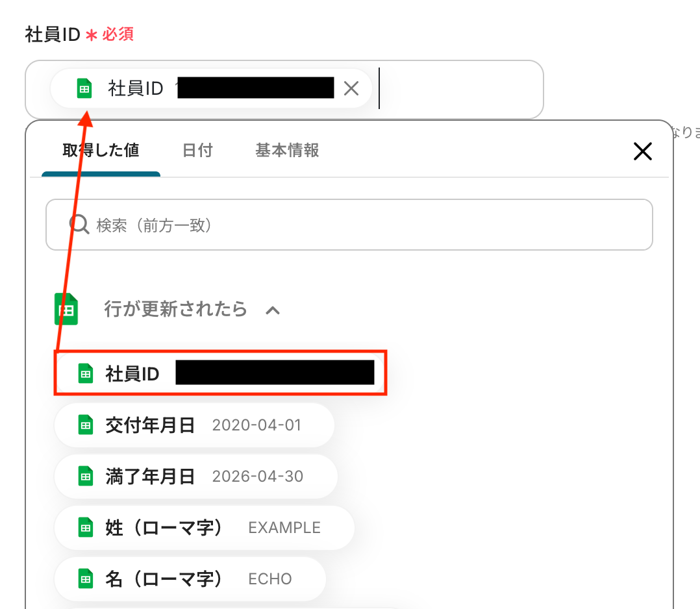Close the value picker panel
This screenshot has height=609, width=700.
pyautogui.click(x=642, y=151)
